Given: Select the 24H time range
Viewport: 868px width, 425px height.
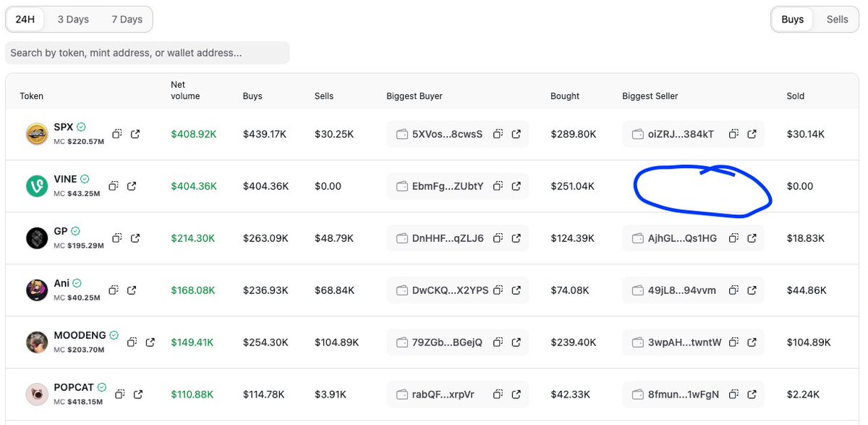Looking at the screenshot, I should coord(25,20).
